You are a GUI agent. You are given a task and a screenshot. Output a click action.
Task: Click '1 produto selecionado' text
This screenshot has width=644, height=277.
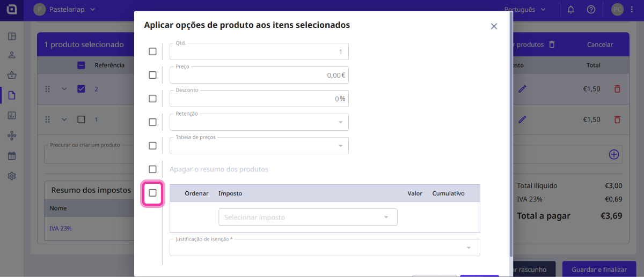(84, 44)
